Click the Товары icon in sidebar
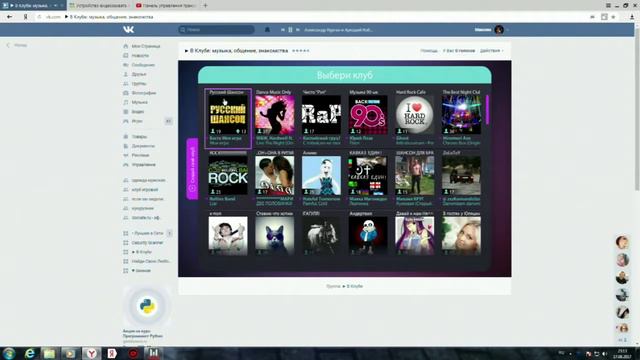Screen dimensions: 640x360 point(126,136)
